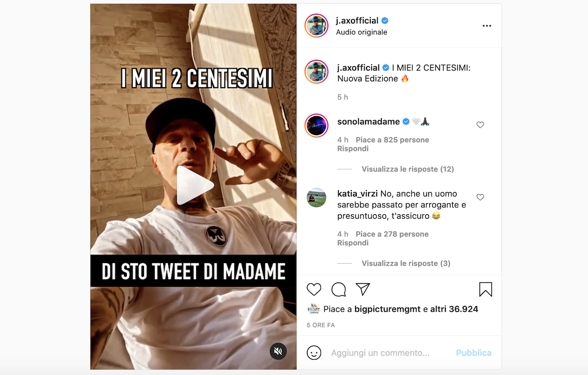Save post with bookmark icon

tap(485, 289)
